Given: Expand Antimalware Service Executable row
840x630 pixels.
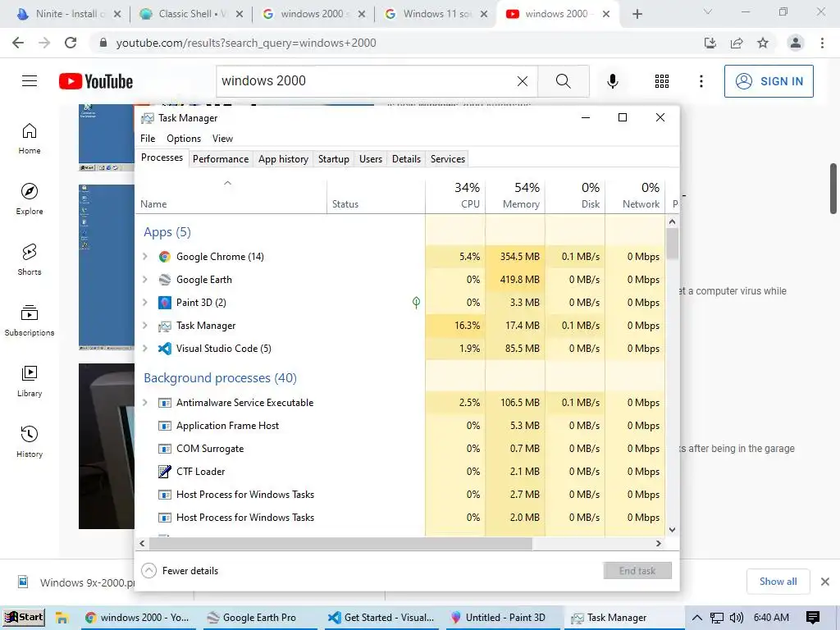Looking at the screenshot, I should point(144,403).
